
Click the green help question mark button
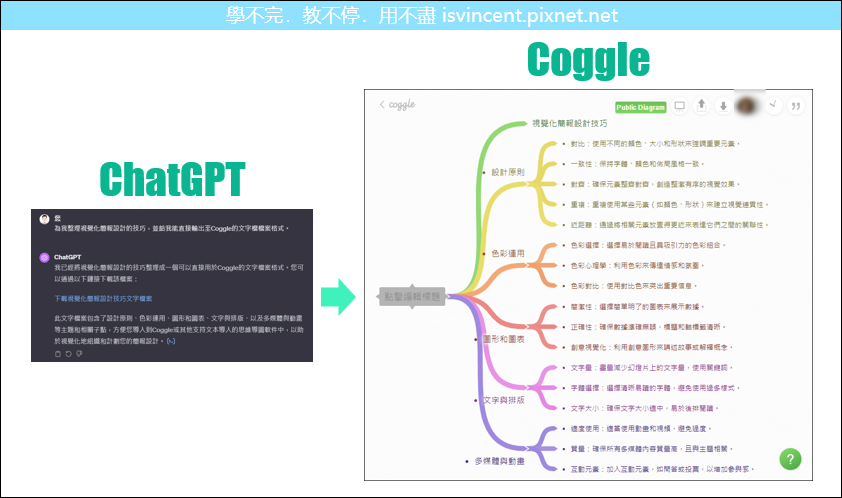coord(790,459)
